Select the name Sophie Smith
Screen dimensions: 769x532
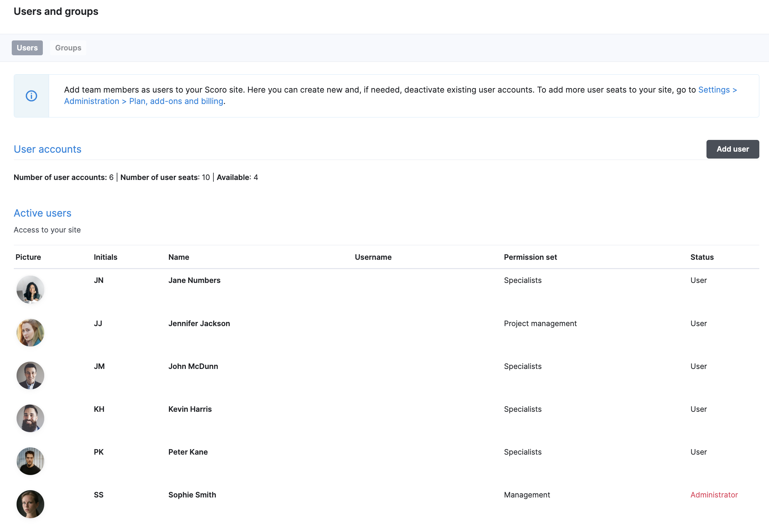tap(192, 495)
